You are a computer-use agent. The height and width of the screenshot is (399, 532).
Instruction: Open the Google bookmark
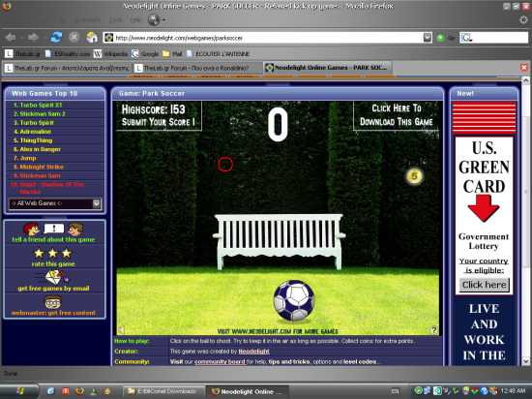pyautogui.click(x=145, y=53)
